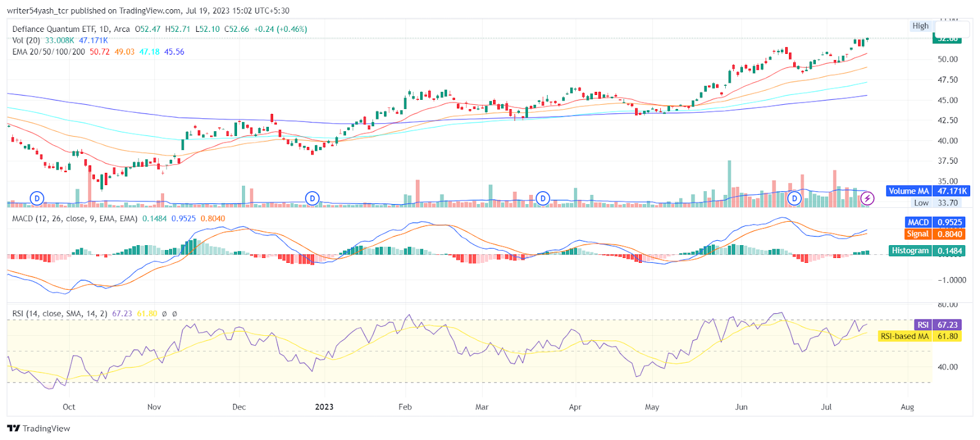
Task: Click the orange EMA value 49.03
Action: [x=124, y=52]
